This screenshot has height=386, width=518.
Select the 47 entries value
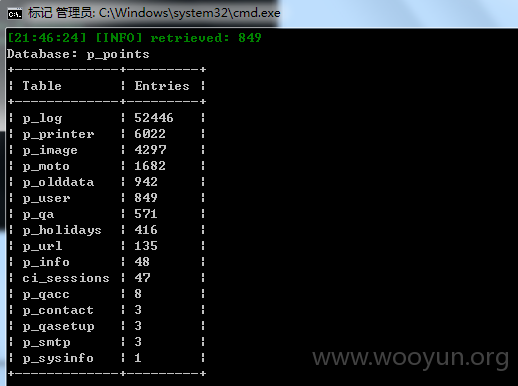[142, 278]
